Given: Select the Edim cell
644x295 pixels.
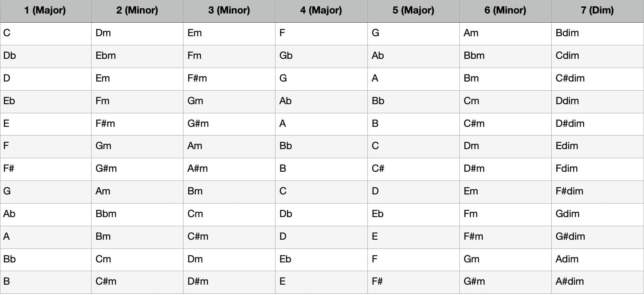Looking at the screenshot, I should point(567,146).
